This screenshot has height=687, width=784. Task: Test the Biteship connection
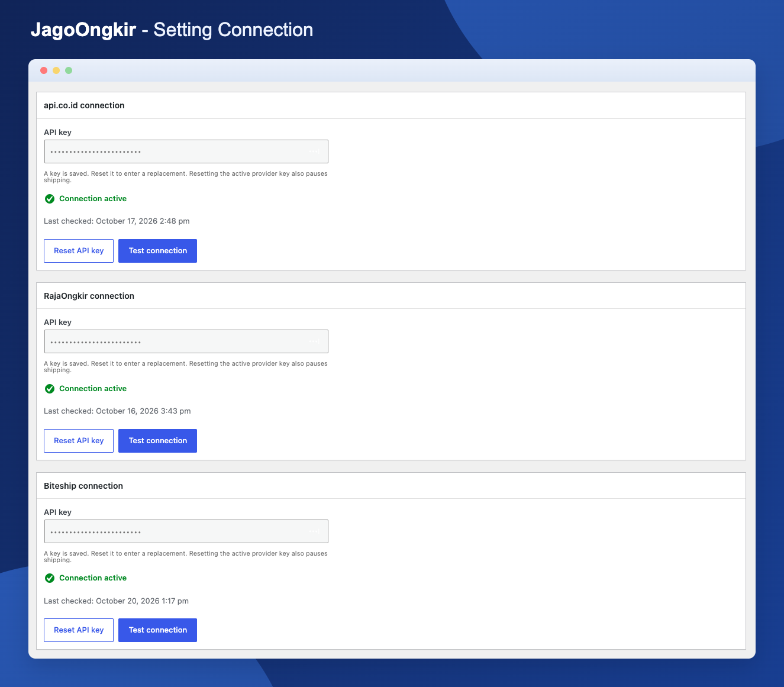(158, 630)
